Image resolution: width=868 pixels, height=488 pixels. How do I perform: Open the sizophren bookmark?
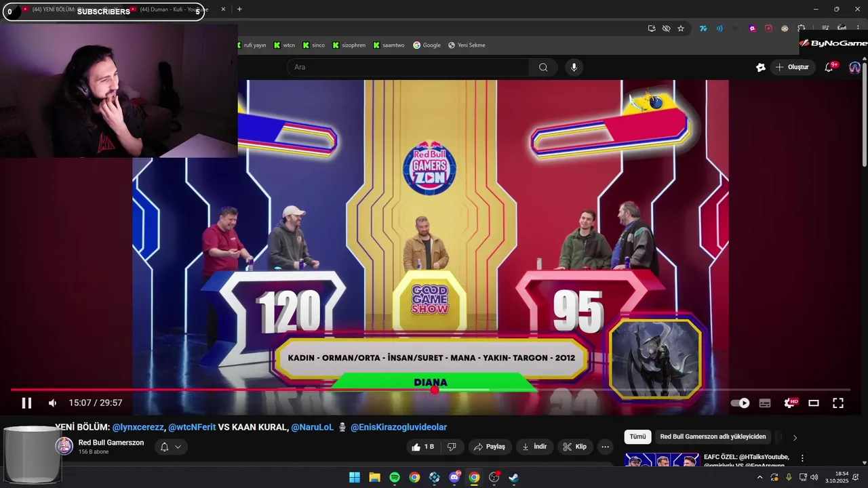point(349,45)
